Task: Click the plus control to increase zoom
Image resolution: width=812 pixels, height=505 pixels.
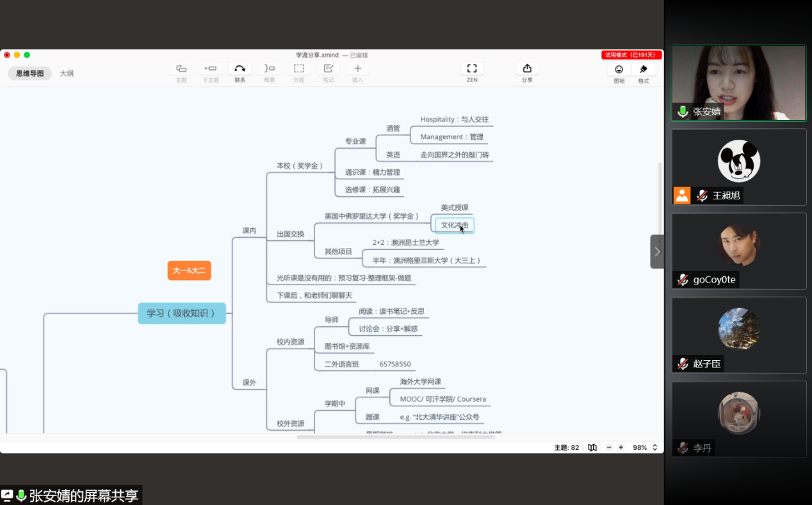Action: pyautogui.click(x=621, y=447)
